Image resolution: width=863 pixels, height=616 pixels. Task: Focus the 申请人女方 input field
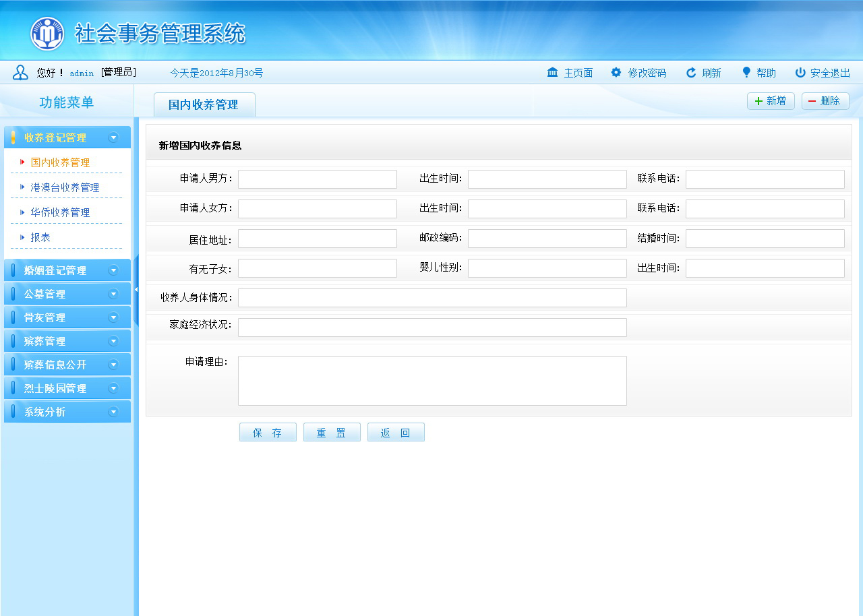point(318,209)
